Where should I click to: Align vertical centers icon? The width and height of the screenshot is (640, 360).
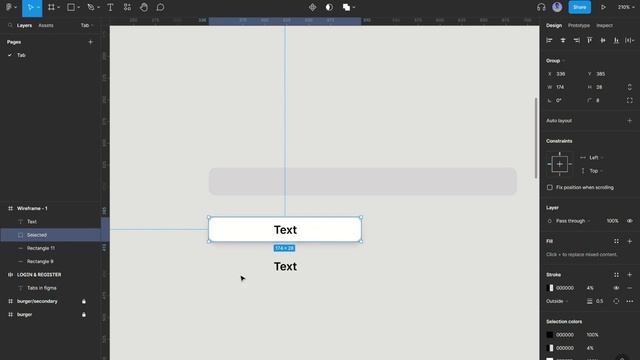pos(603,40)
